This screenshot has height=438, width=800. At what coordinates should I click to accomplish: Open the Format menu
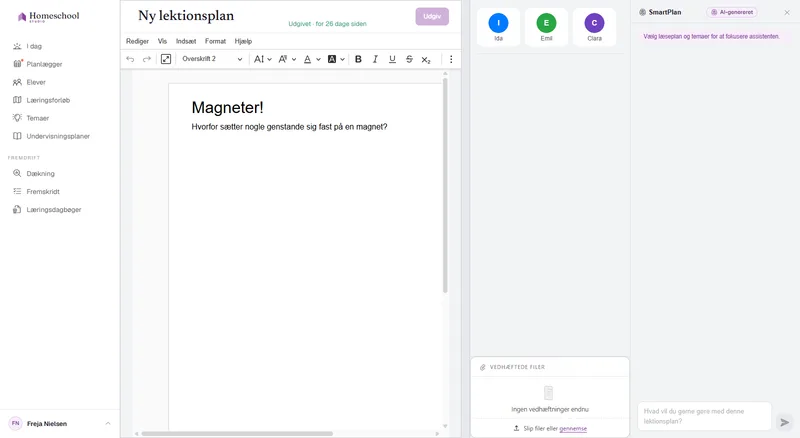215,41
